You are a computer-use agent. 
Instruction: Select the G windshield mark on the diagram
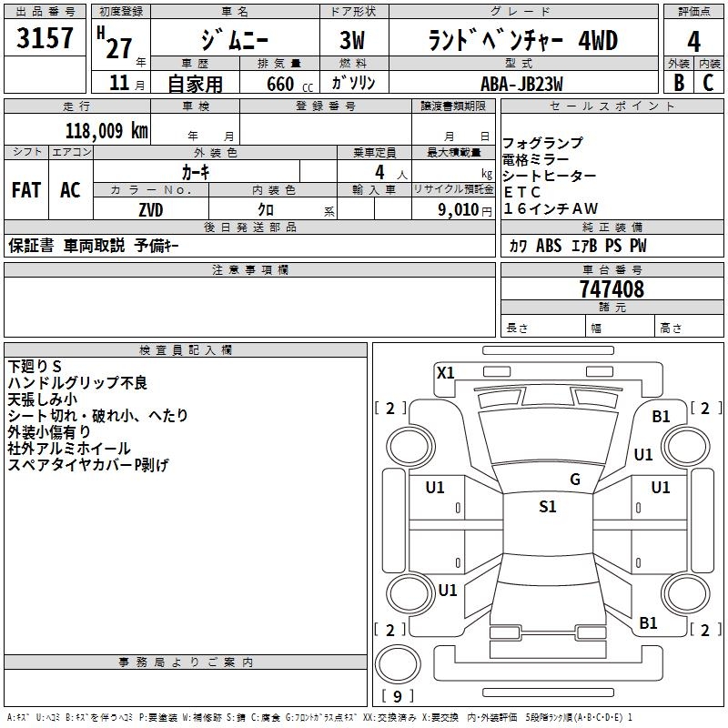(574, 480)
